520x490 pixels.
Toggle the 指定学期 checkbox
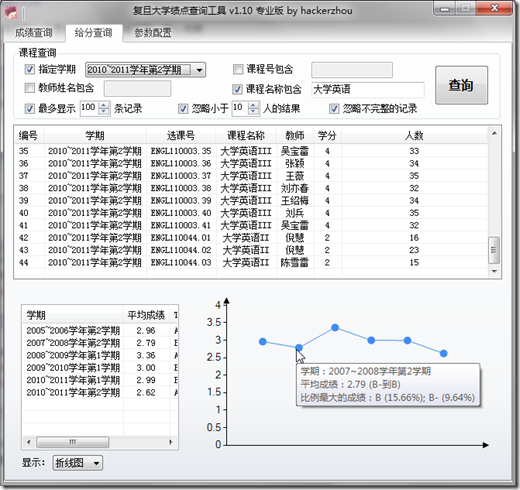(x=30, y=69)
